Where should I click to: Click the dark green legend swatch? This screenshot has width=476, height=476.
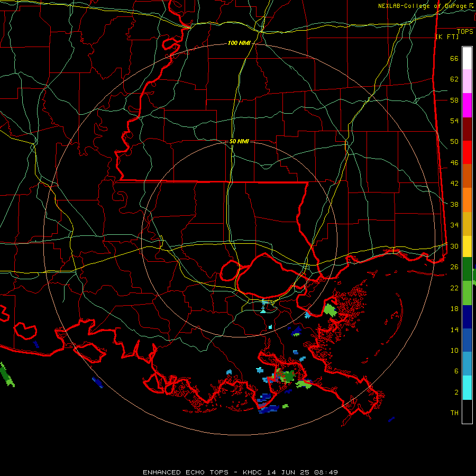[467, 269]
